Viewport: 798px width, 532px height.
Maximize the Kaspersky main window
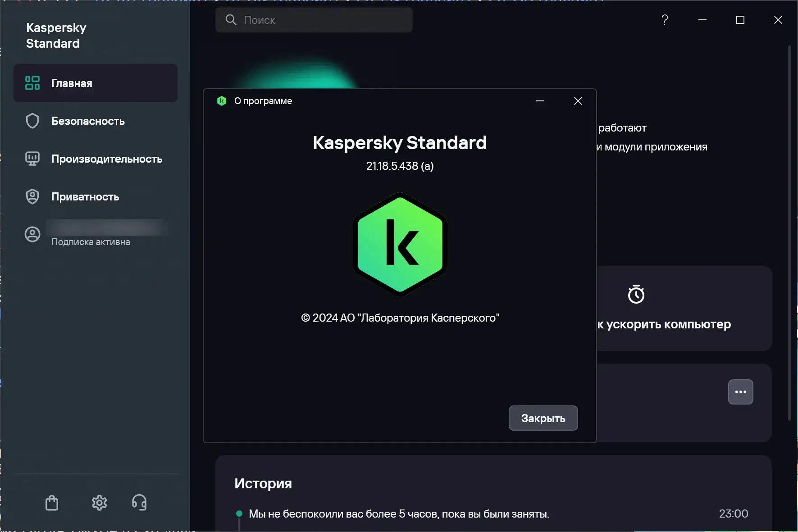740,20
